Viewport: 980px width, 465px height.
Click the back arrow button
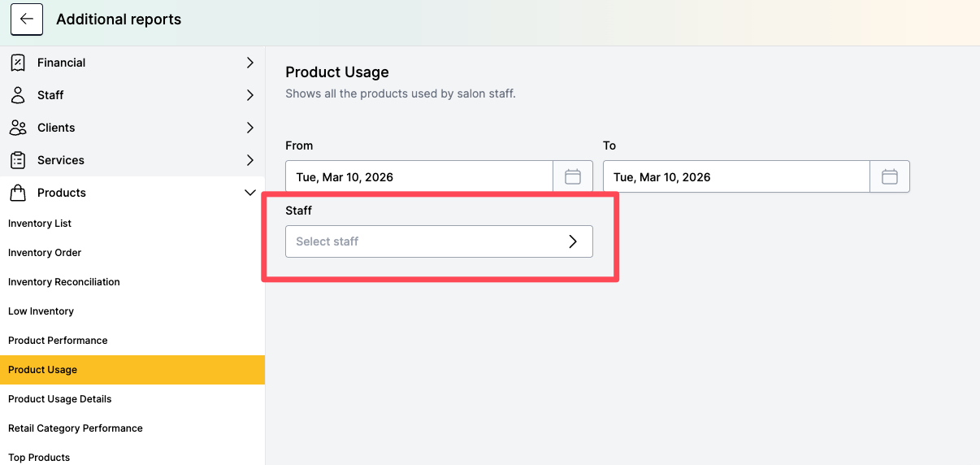coord(27,20)
